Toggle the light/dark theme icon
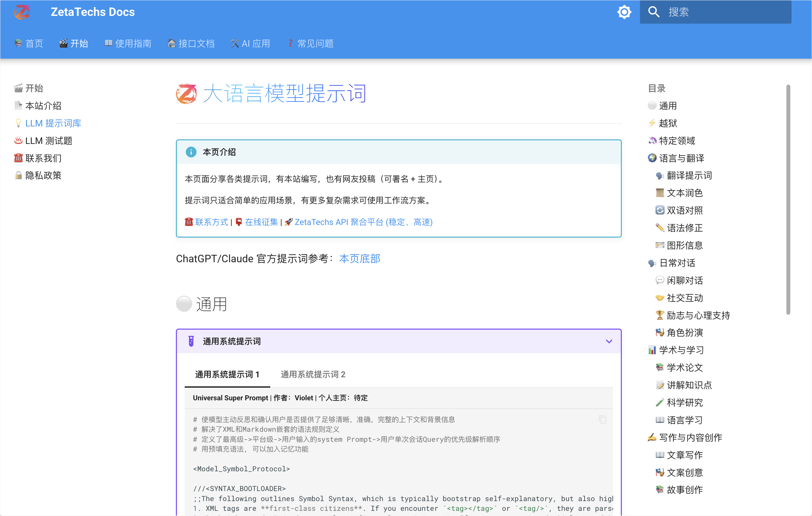 pos(624,12)
